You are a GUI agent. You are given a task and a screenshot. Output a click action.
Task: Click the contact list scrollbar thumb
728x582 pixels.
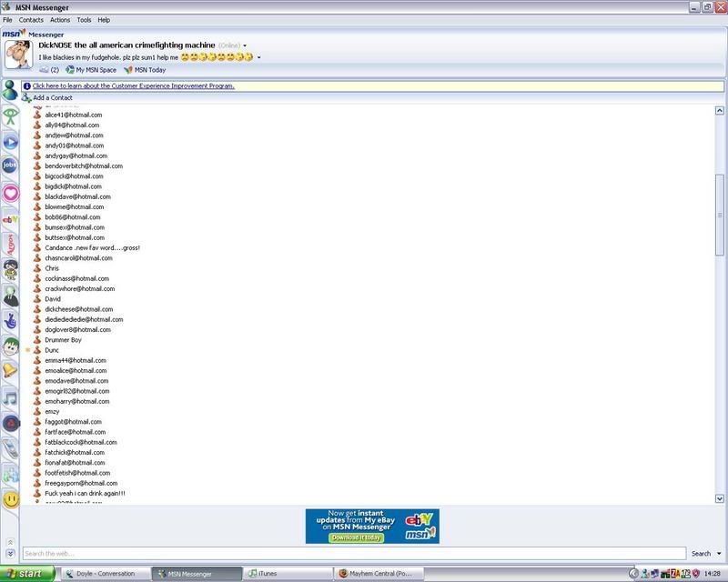pyautogui.click(x=720, y=215)
